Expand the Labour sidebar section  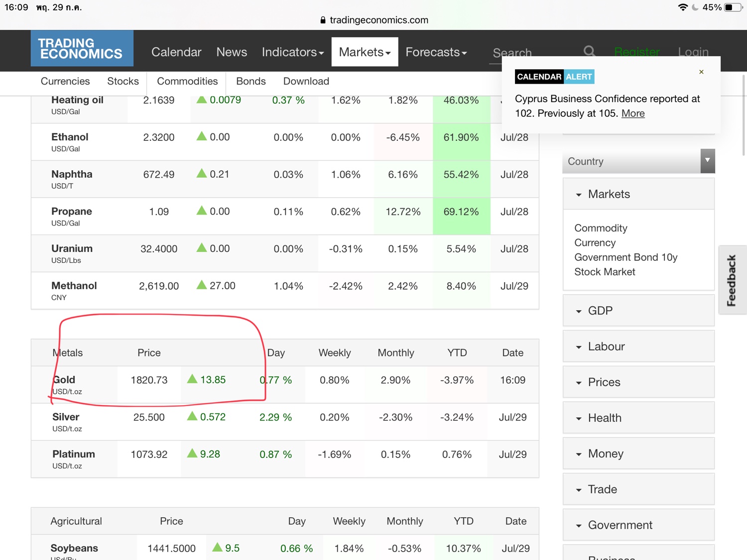[638, 346]
